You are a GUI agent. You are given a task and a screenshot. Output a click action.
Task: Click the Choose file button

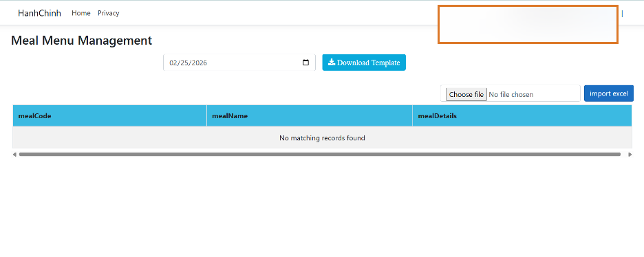pos(466,94)
